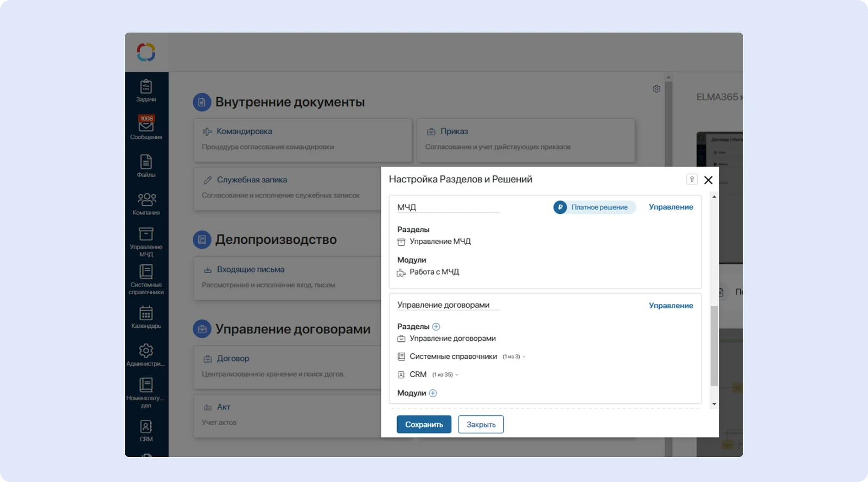Click the Платное решение badge
Viewport: 868px width, 482px height.
pos(595,207)
